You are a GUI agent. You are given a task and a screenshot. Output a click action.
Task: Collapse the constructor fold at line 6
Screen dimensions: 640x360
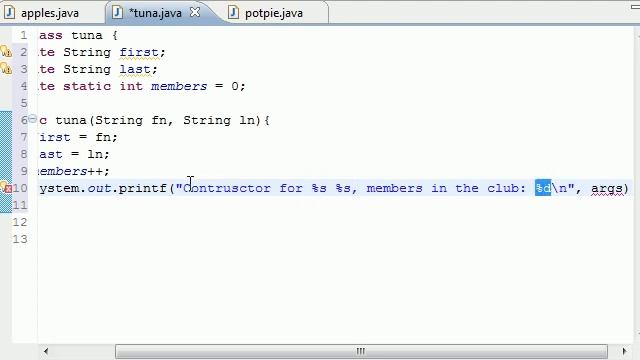tap(32, 118)
